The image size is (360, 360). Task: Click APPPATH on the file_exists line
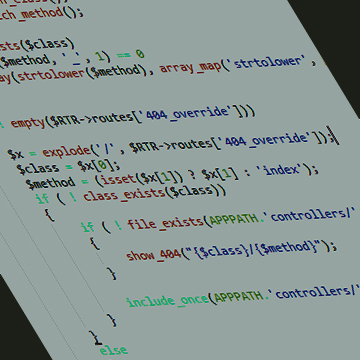coord(234,218)
